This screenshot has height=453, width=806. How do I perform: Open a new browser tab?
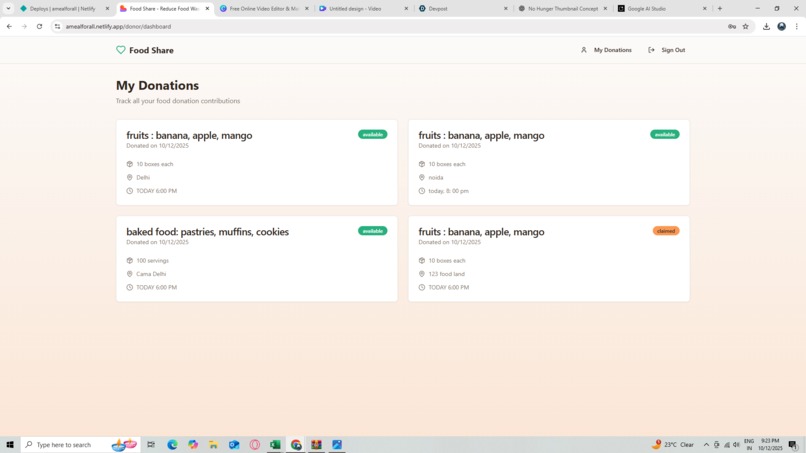coord(720,9)
